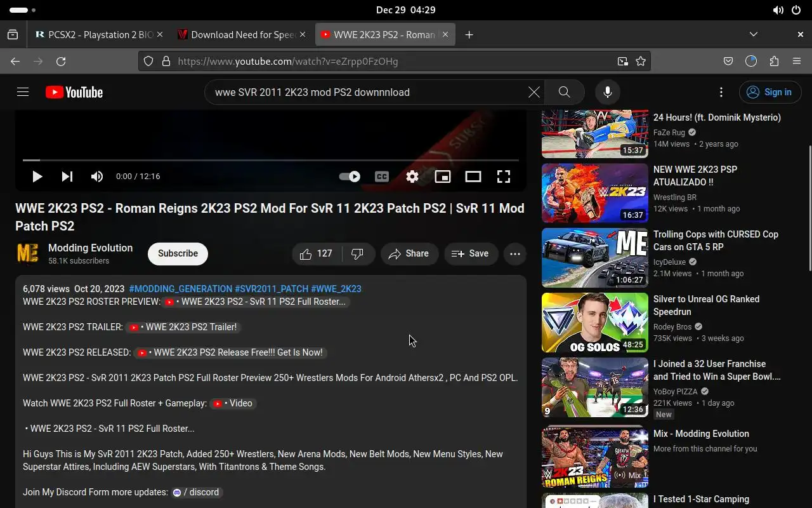The height and width of the screenshot is (508, 812).
Task: Click the magnifier search button
Action: point(564,92)
